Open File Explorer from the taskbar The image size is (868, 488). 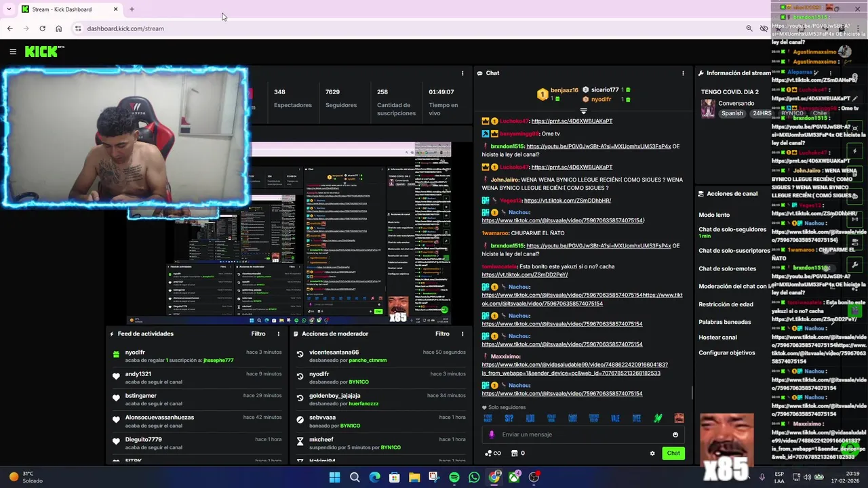414,477
